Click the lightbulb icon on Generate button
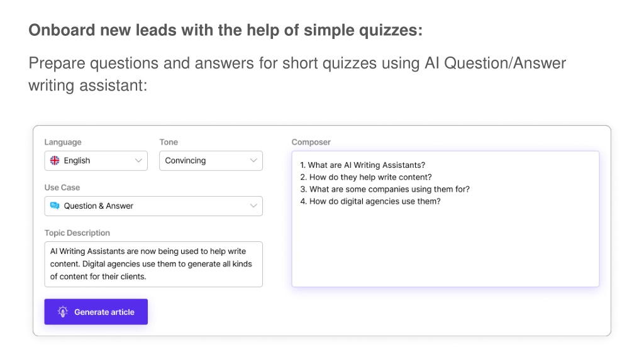 [63, 312]
